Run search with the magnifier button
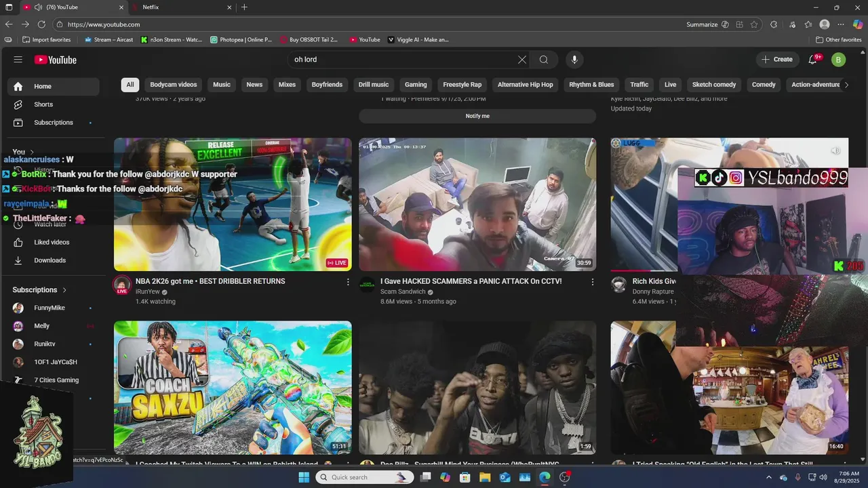Image resolution: width=868 pixels, height=488 pixels. pyautogui.click(x=544, y=60)
